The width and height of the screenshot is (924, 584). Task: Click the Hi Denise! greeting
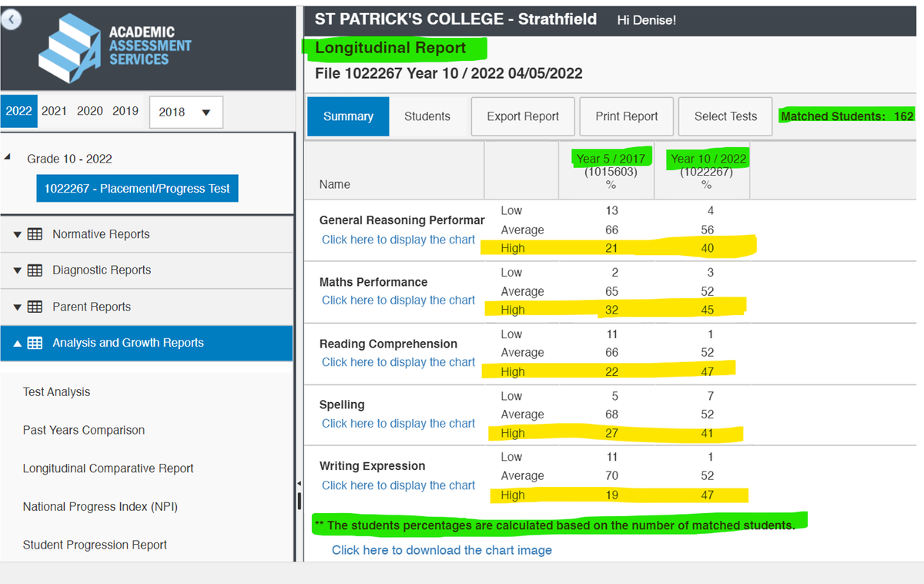(647, 20)
